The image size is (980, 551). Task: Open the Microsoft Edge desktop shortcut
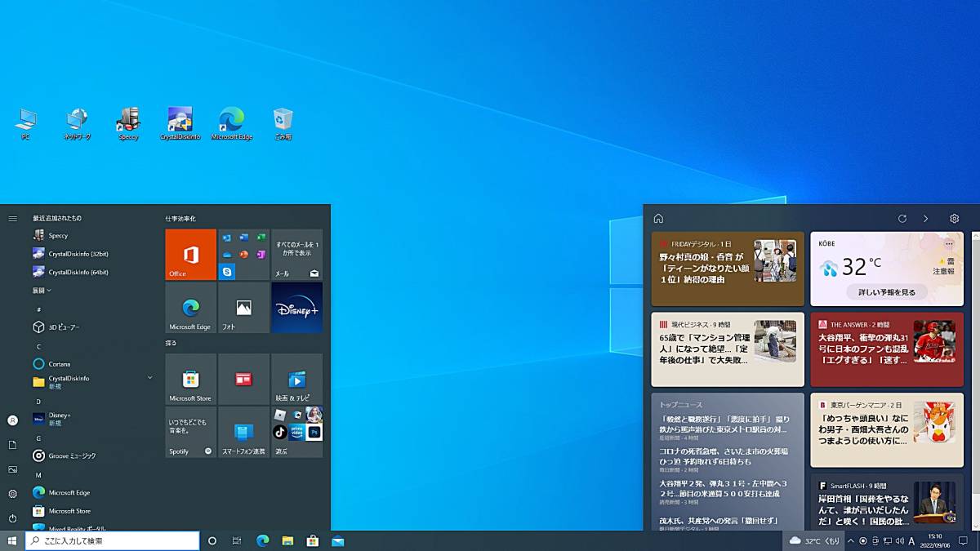pyautogui.click(x=232, y=123)
